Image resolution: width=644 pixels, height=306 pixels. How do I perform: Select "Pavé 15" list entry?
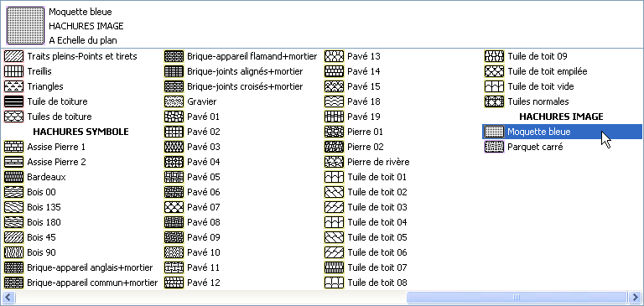pyautogui.click(x=352, y=86)
